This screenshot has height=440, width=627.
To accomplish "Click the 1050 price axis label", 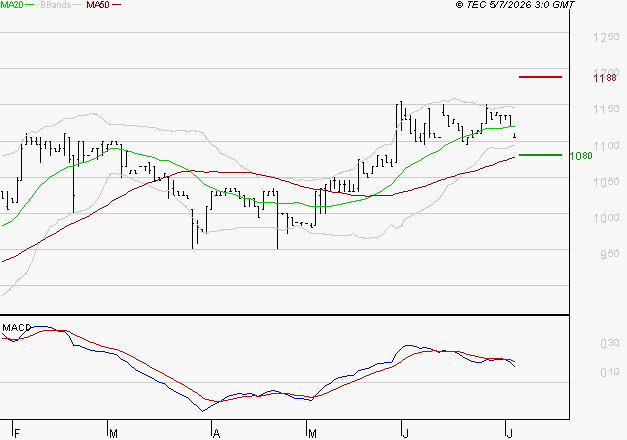I will click(x=606, y=182).
